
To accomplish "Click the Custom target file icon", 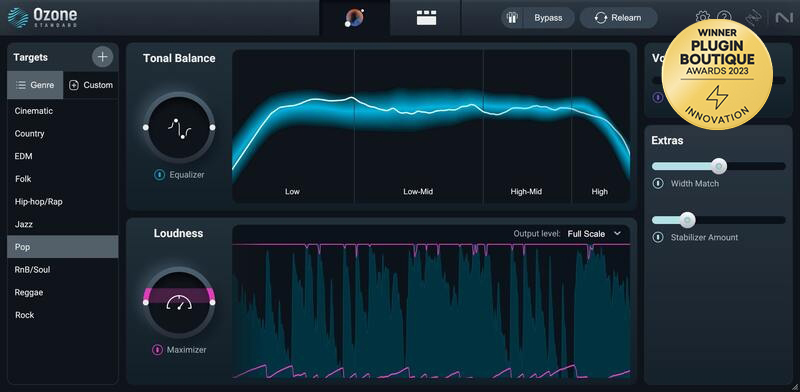I will [x=73, y=85].
